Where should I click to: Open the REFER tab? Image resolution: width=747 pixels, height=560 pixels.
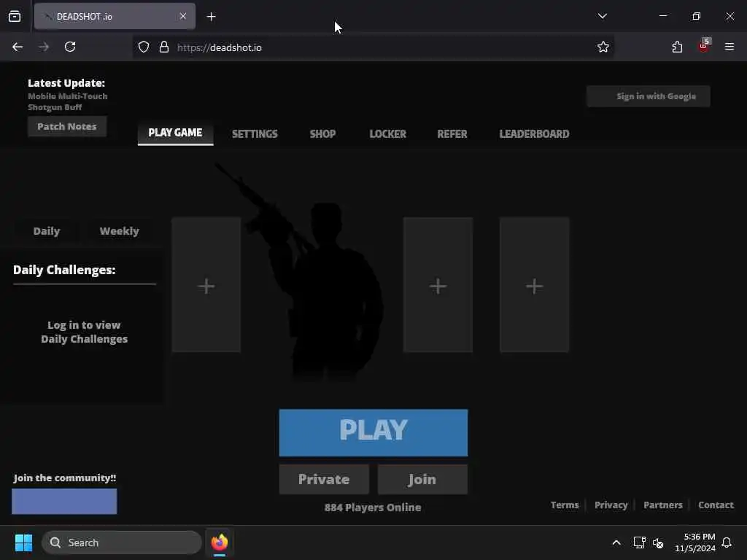pyautogui.click(x=452, y=134)
